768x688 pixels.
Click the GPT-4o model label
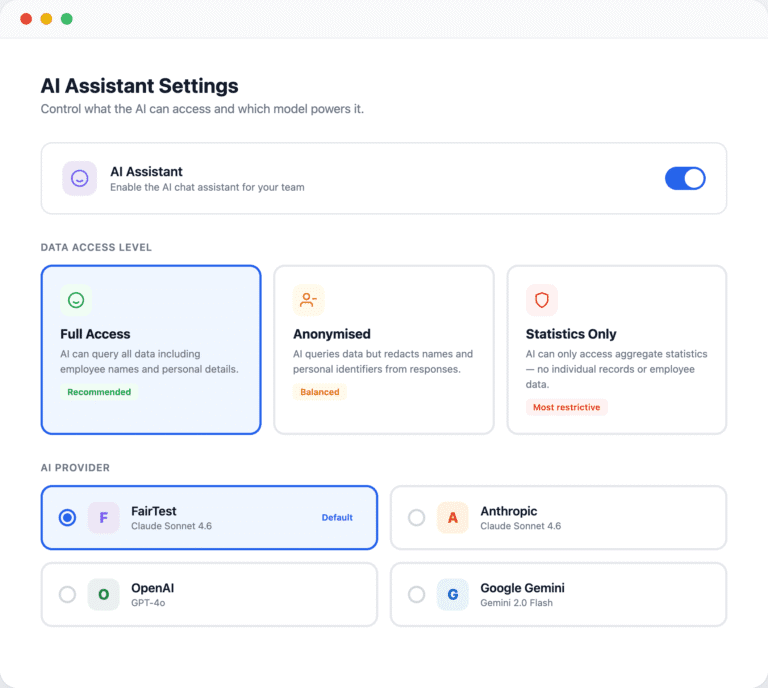[148, 603]
